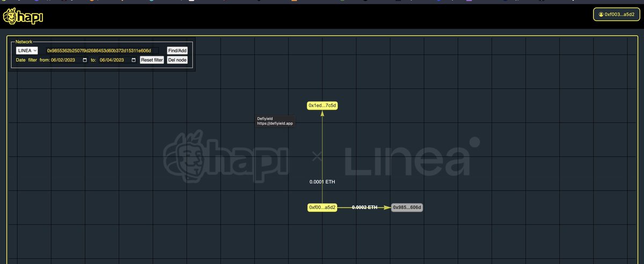644x264 pixels.
Task: Open the 0xf003...a5d2 account button
Action: (x=616, y=15)
